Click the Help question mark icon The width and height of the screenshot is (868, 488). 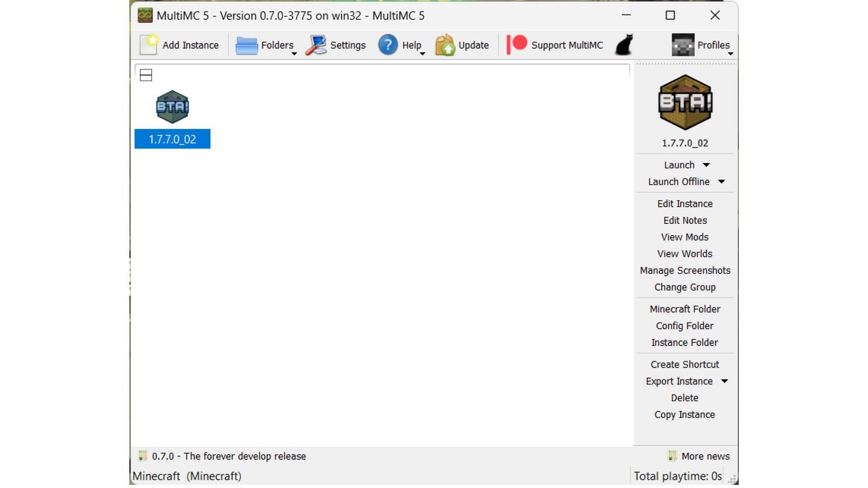(388, 44)
